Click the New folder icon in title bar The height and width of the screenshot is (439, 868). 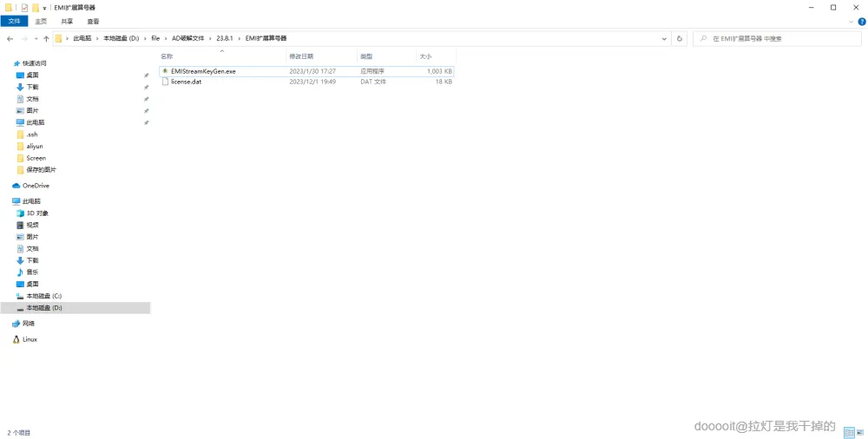[36, 8]
